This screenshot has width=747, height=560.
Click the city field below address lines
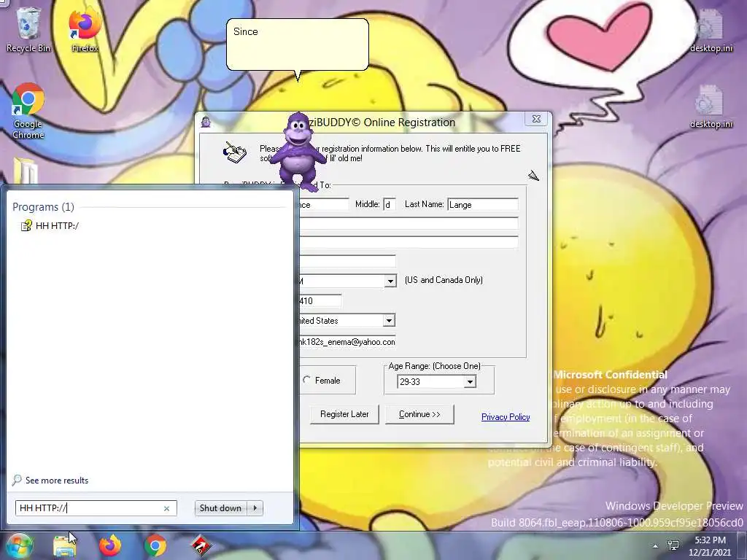click(x=347, y=261)
